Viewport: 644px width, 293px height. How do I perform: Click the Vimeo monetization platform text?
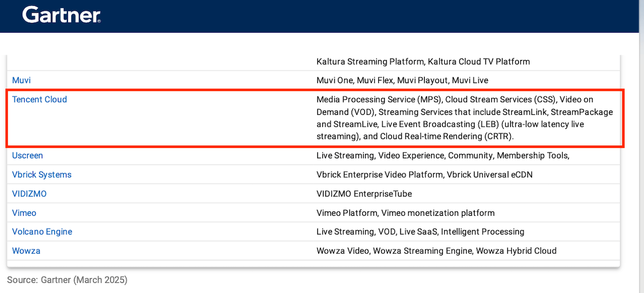pos(438,213)
